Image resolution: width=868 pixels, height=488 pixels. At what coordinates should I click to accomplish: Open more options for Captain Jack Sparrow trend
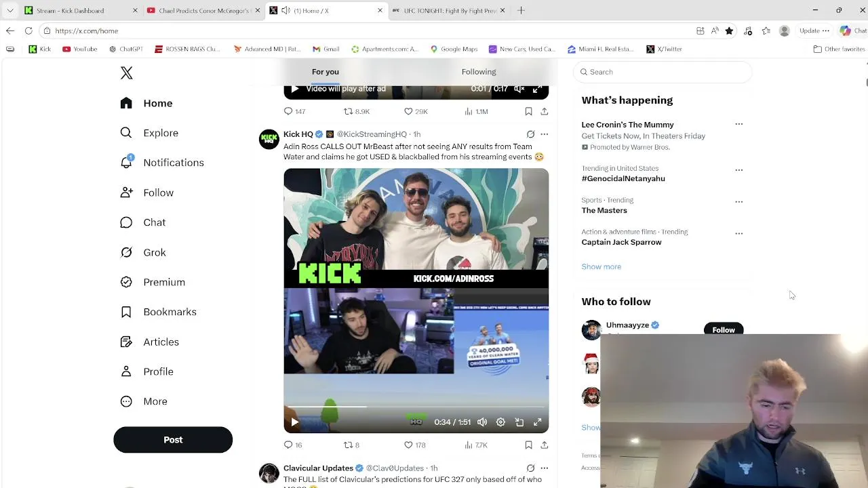click(x=739, y=233)
